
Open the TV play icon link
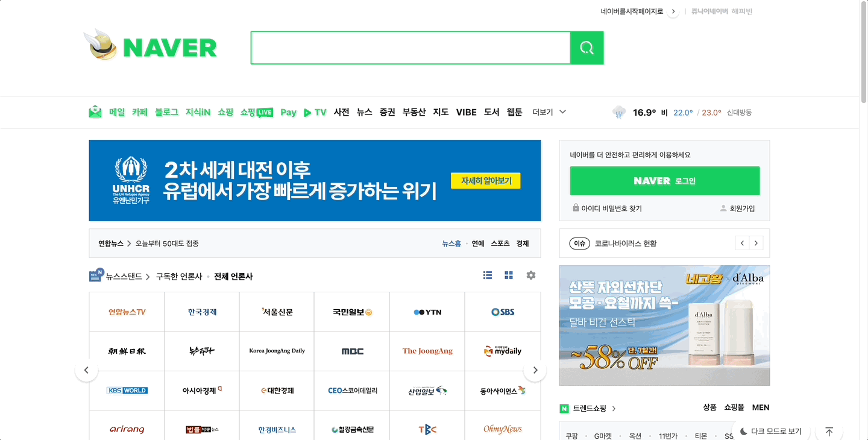click(315, 112)
